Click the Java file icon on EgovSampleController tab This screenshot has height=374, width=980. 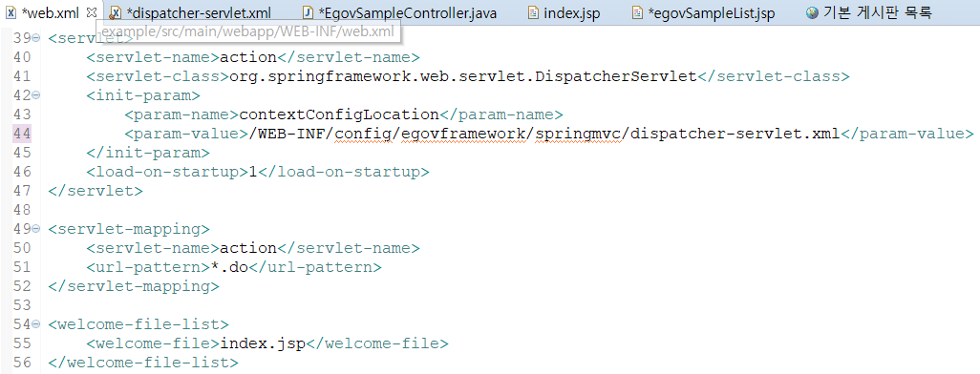point(309,12)
